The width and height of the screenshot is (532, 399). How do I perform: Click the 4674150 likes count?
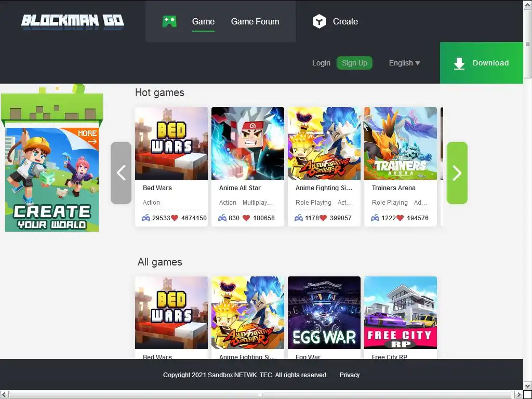tap(194, 218)
